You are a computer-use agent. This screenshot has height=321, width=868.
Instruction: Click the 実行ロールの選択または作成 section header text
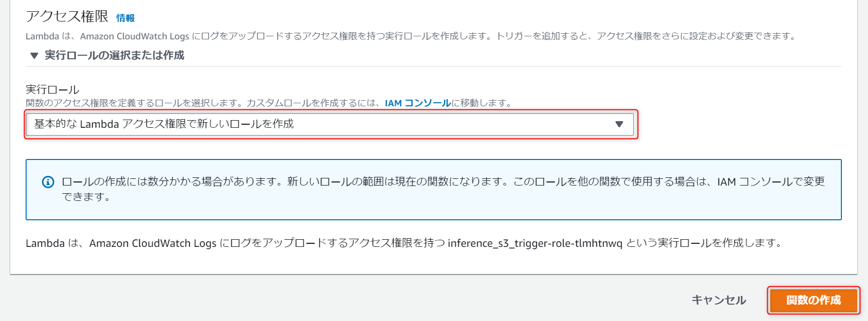coord(114,55)
